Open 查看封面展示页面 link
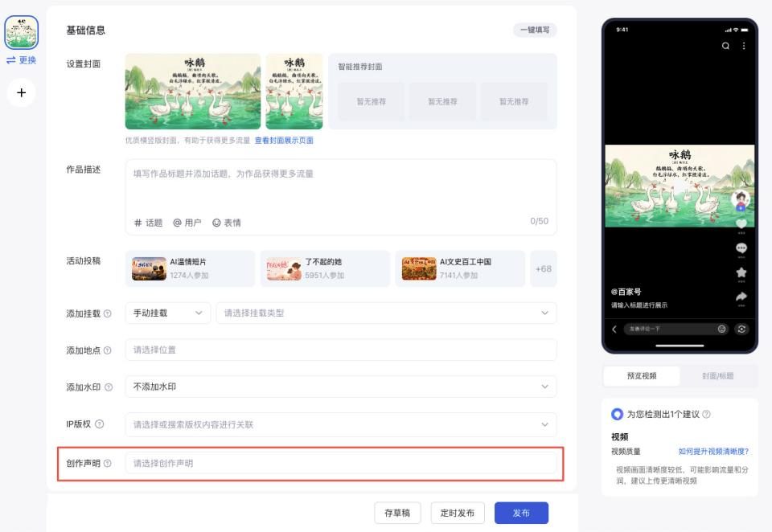This screenshot has width=772, height=532. pyautogui.click(x=284, y=141)
